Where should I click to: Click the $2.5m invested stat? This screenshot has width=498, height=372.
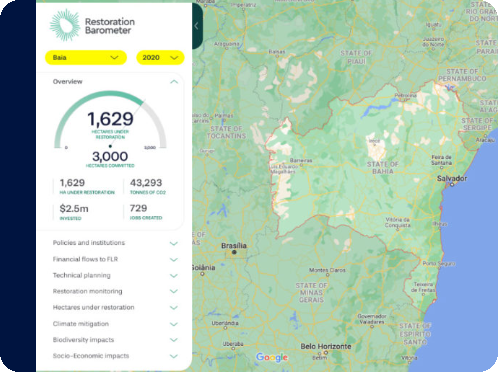pyautogui.click(x=74, y=212)
